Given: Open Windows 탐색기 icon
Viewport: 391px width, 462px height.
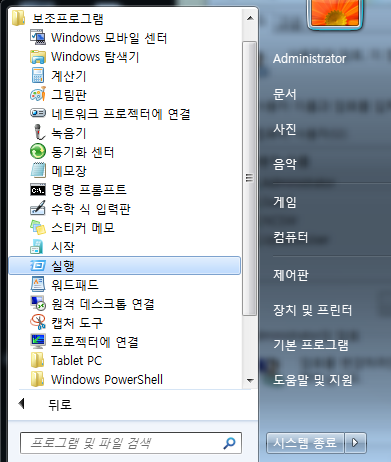Looking at the screenshot, I should (x=38, y=56).
